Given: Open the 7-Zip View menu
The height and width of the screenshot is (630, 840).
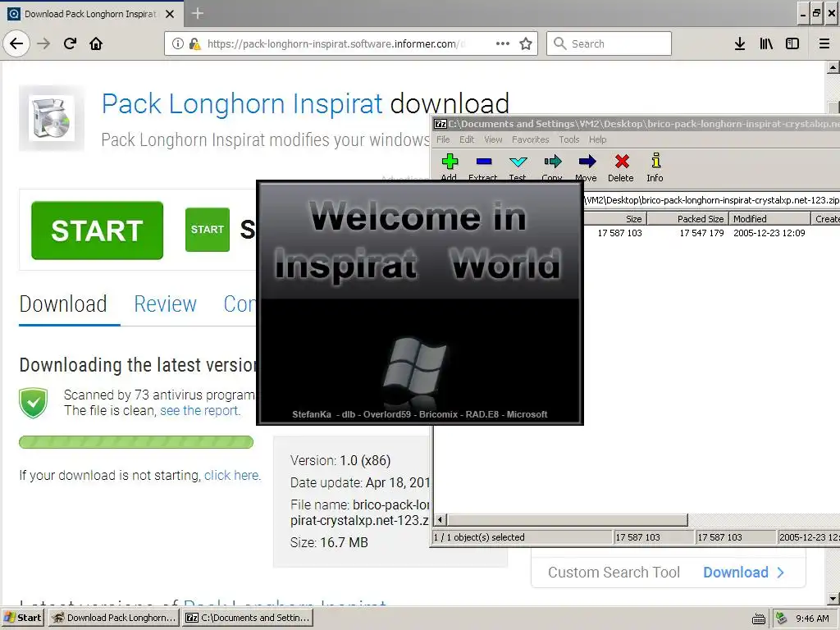Looking at the screenshot, I should (493, 139).
